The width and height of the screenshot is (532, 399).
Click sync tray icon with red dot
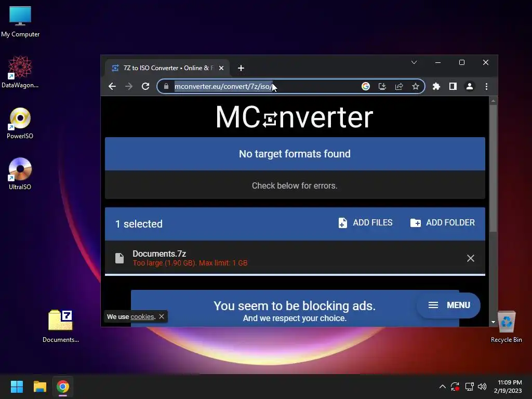point(455,387)
